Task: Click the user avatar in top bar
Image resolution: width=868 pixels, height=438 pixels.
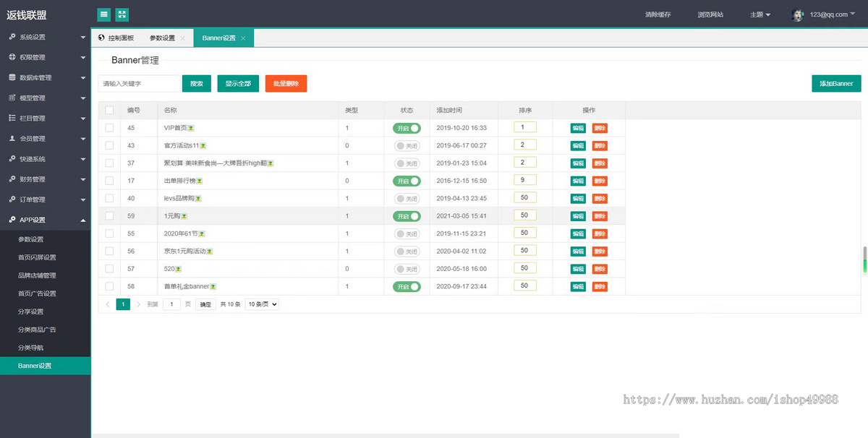Action: (798, 14)
